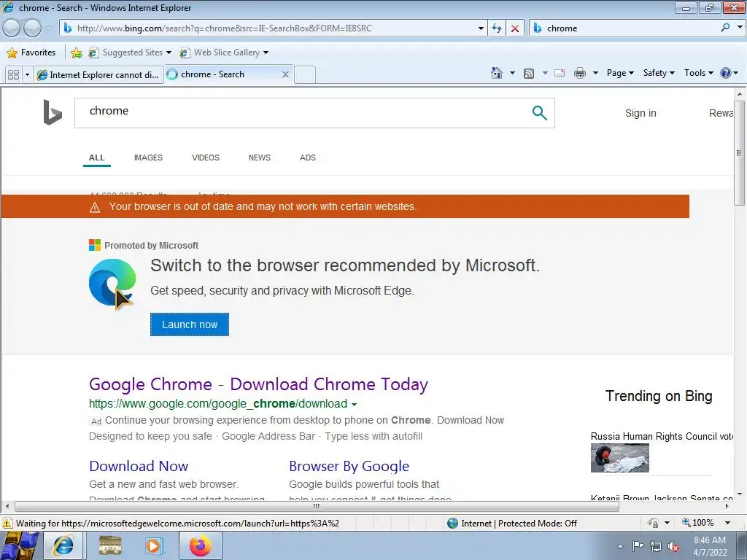Click the vertical scrollbar thumb
Image resolution: width=747 pixels, height=560 pixels.
739,153
